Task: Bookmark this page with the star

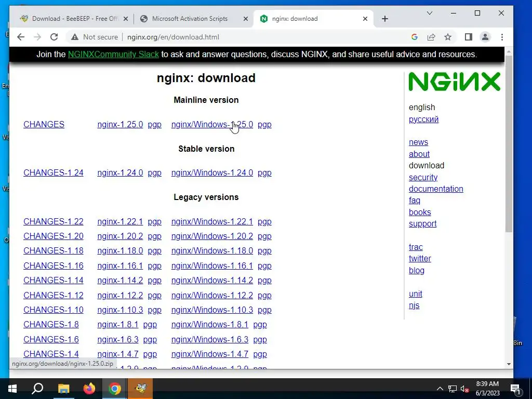Action: click(448, 37)
